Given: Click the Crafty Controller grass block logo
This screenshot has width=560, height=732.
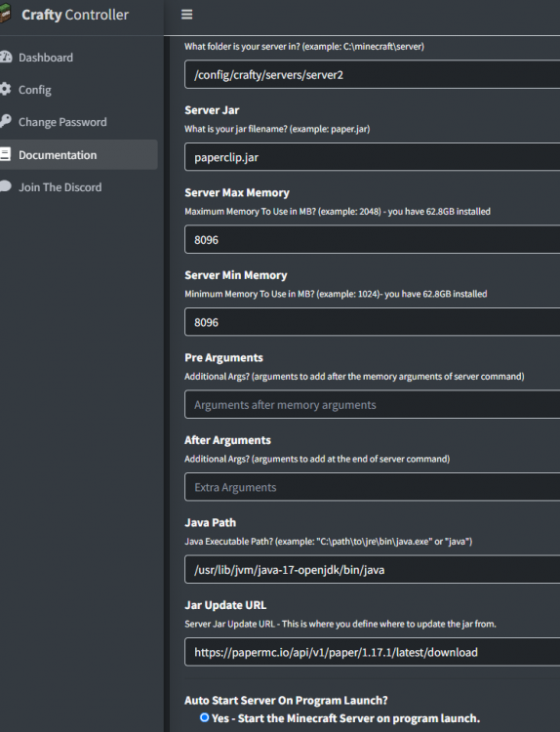Looking at the screenshot, I should pos(5,15).
